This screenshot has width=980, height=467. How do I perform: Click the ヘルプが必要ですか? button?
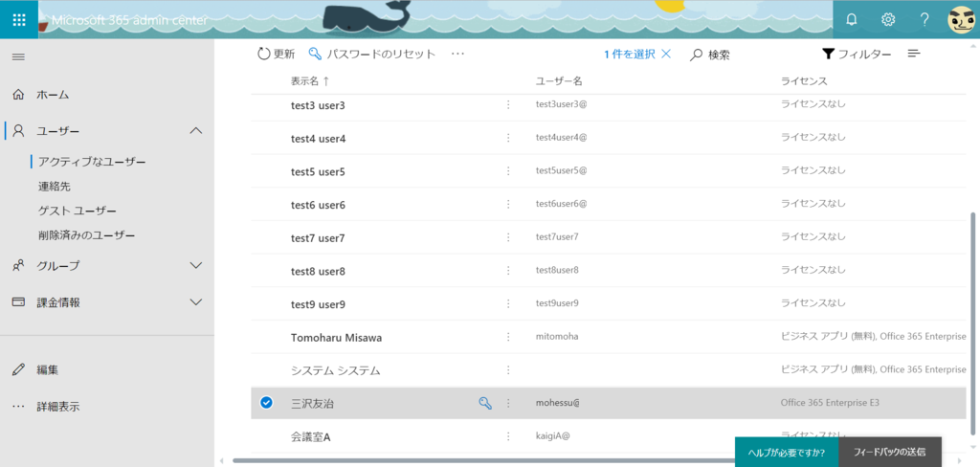786,452
